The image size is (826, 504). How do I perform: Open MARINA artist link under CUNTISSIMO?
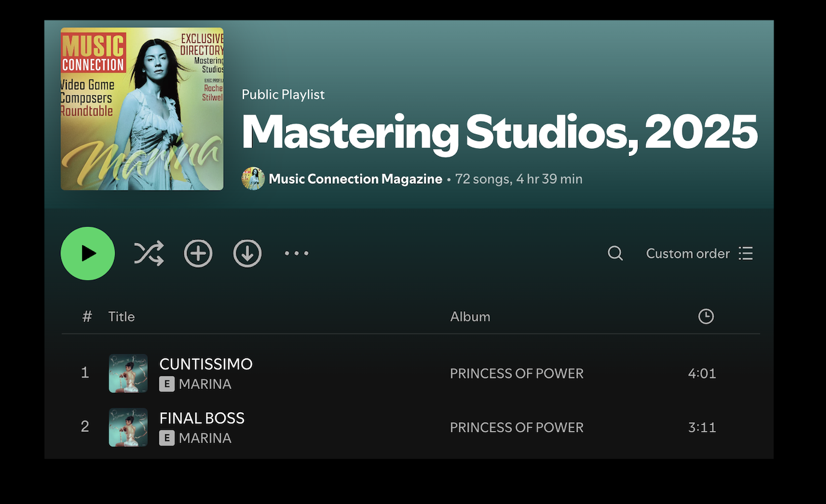click(205, 384)
